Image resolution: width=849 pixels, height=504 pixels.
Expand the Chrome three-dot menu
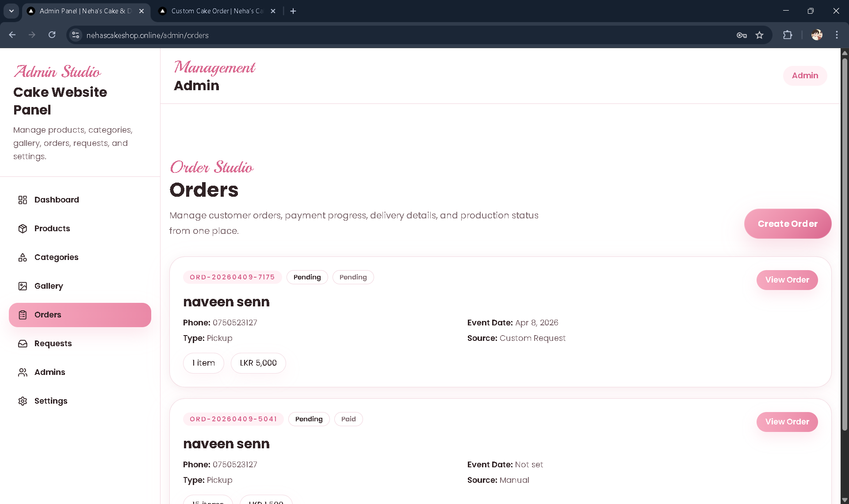pyautogui.click(x=837, y=35)
